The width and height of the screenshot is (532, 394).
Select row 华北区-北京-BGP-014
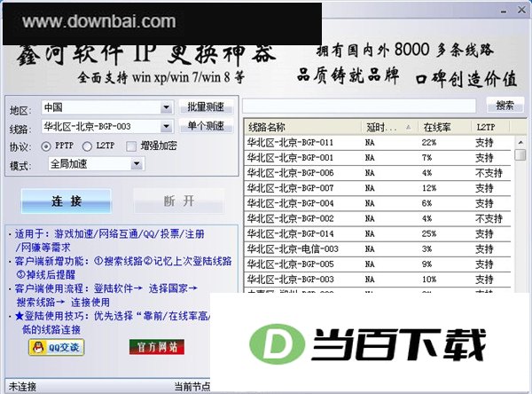pos(378,233)
